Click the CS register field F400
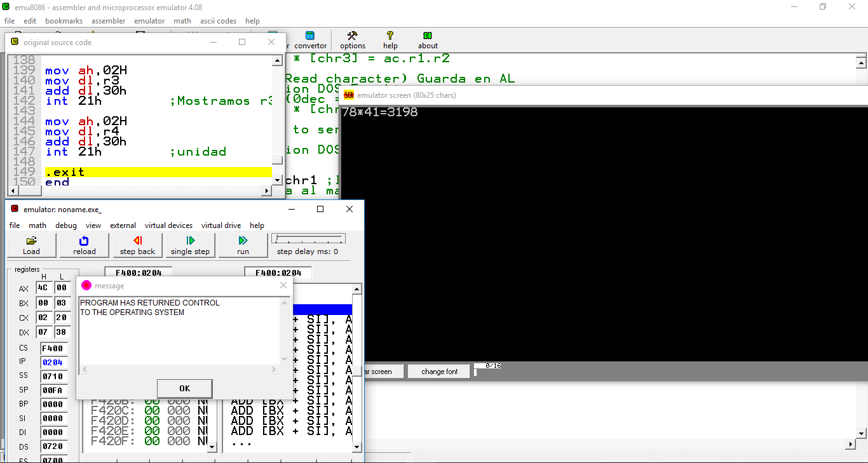 53,348
